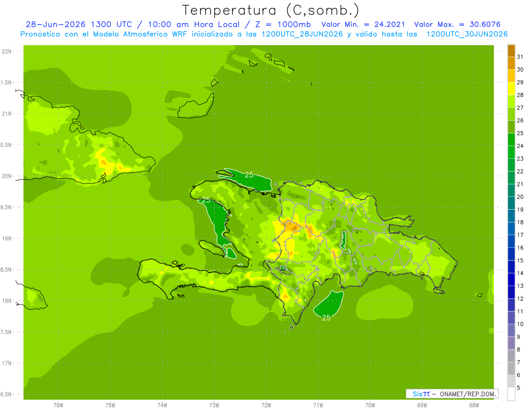Click the 68W longitude axis label
532x411 pixels.
pyautogui.click(x=473, y=404)
